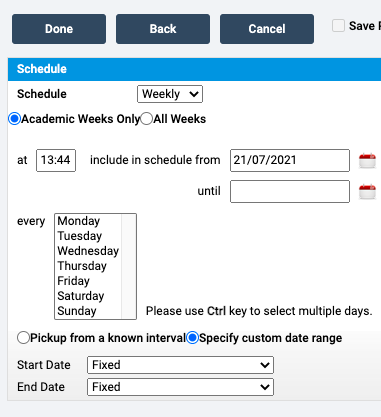Expand the End Date Fixed dropdown
Image resolution: width=381 pixels, height=417 pixels.
click(x=180, y=387)
